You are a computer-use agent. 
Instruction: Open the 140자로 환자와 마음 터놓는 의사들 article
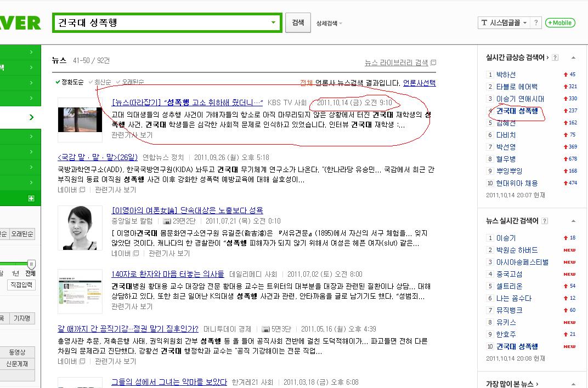pos(168,274)
